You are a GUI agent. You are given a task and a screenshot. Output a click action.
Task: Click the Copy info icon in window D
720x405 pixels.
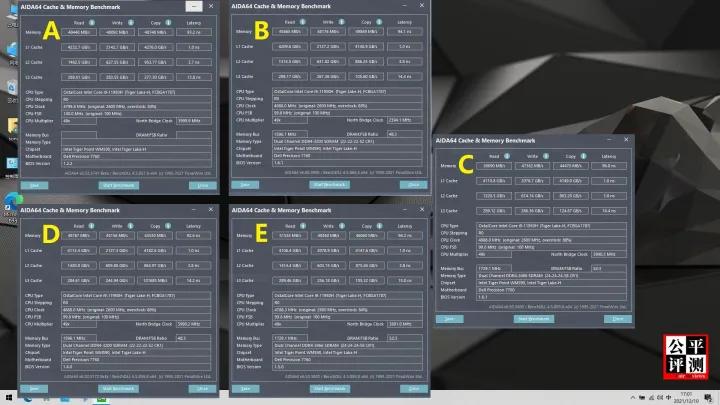pyautogui.click(x=168, y=226)
